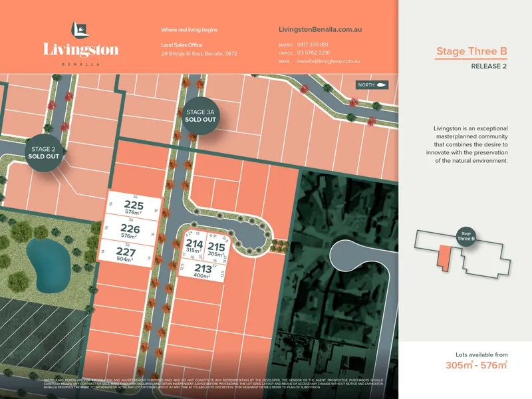This screenshot has height=399, width=532.
Task: Click the Stage Three B locator badge
Action: (466, 237)
